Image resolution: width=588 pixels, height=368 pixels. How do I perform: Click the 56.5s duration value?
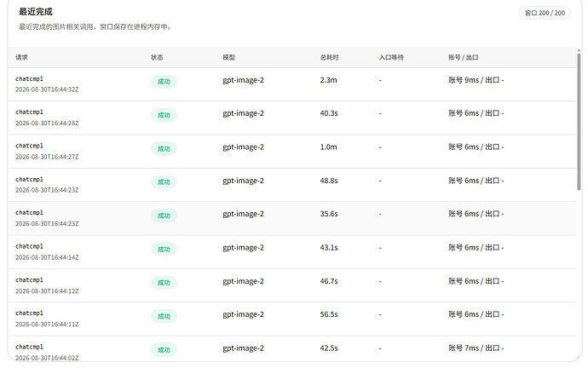[329, 314]
